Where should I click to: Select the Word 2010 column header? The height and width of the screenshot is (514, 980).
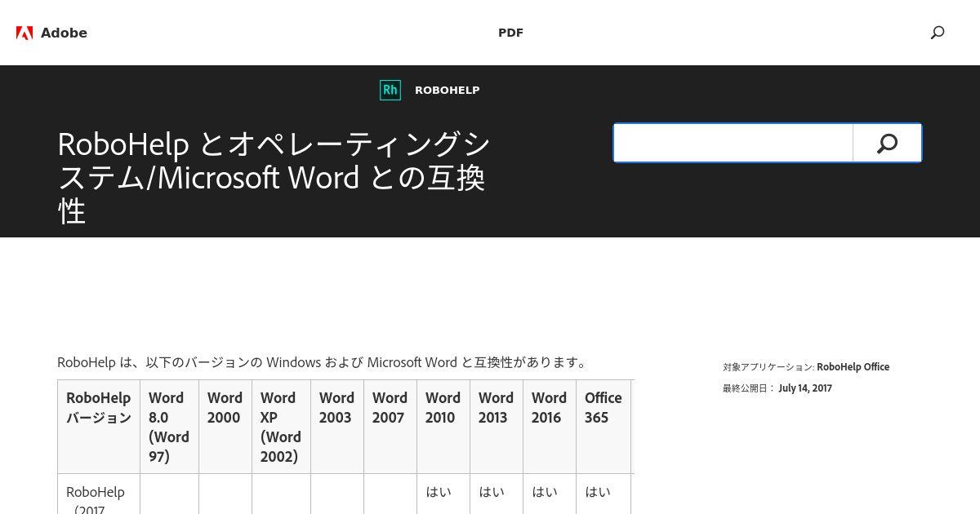click(x=443, y=427)
